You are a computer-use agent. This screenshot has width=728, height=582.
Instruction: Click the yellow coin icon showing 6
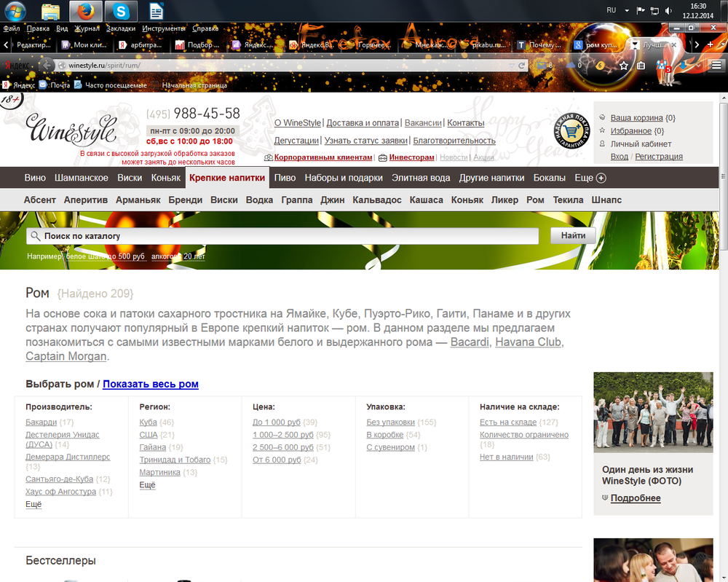click(600, 66)
